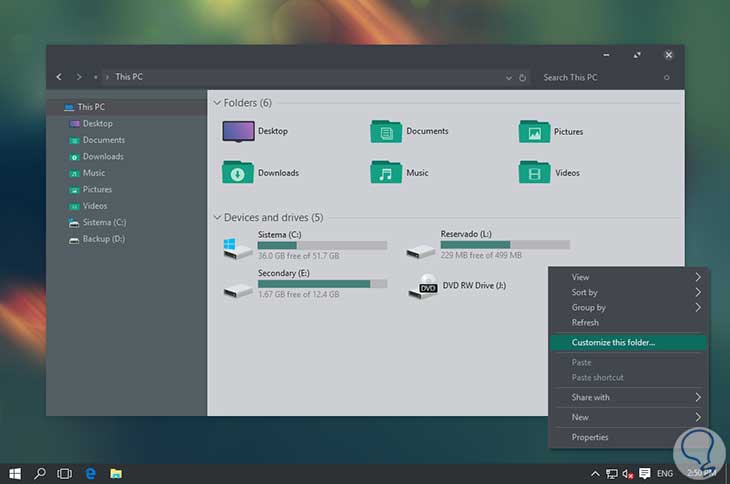Choose Properties in context menu
This screenshot has height=484, width=730.
(628, 437)
